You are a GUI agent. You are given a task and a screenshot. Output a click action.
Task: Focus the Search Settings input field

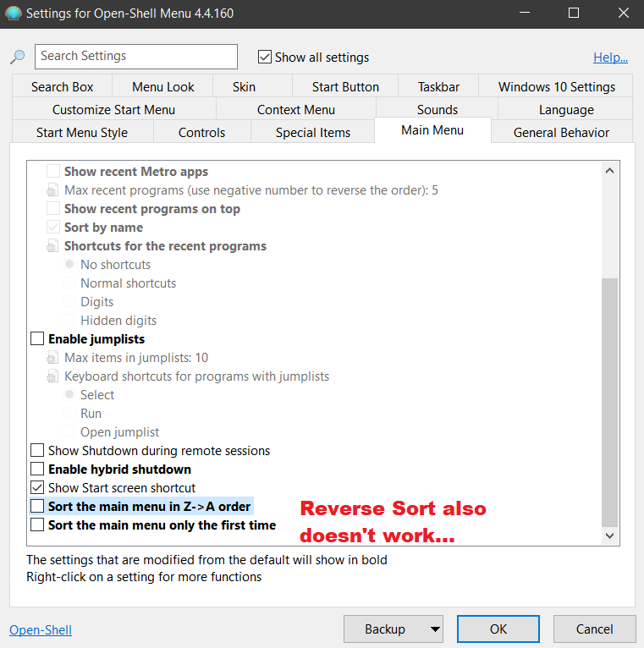(136, 56)
